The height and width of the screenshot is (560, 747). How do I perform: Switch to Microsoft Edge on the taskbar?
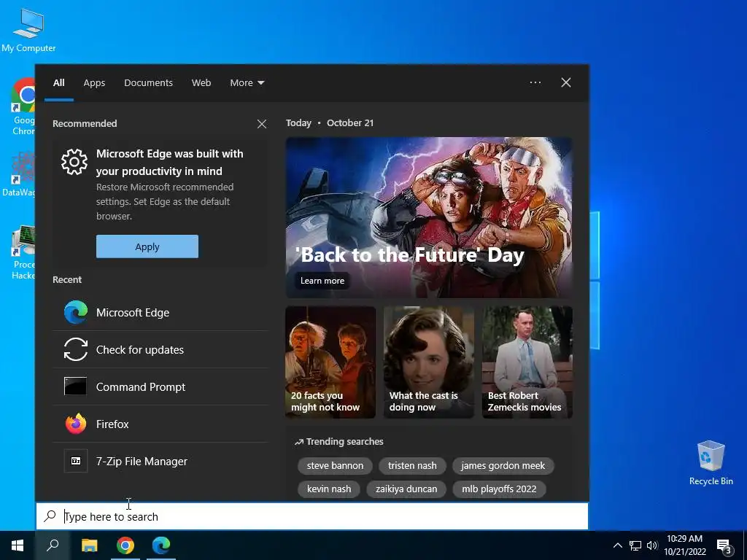(161, 545)
